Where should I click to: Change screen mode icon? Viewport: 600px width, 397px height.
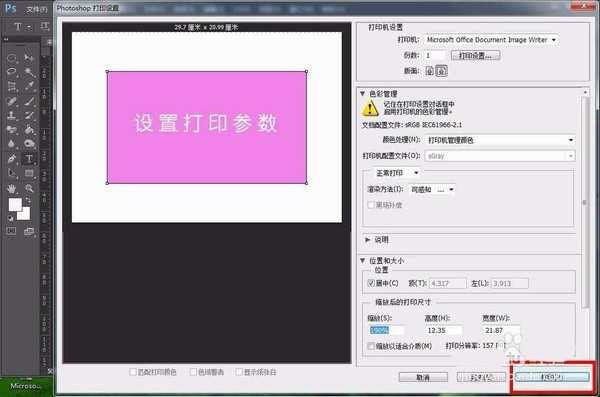coord(29,231)
